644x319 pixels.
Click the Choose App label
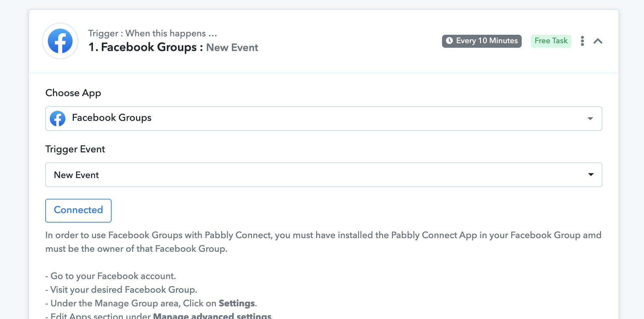pyautogui.click(x=73, y=93)
